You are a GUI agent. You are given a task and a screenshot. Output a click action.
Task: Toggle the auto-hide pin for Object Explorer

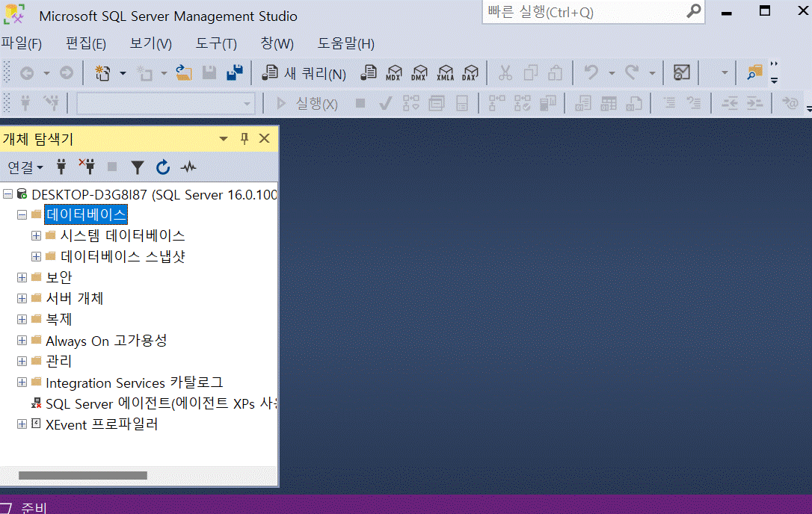coord(244,138)
